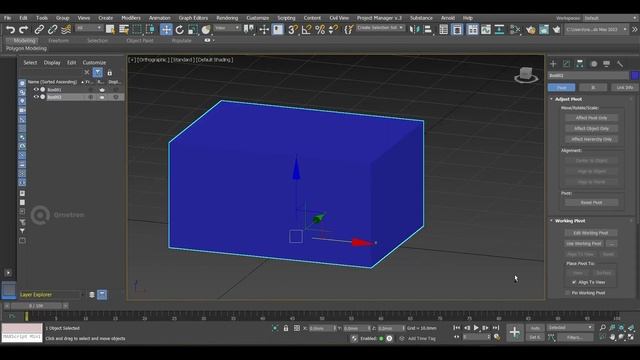
Task: Open the Scripting menu
Action: [286, 18]
